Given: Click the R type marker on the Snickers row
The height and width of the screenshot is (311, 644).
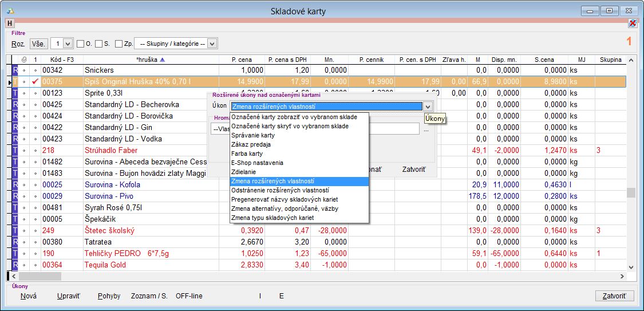Looking at the screenshot, I should 15,70.
